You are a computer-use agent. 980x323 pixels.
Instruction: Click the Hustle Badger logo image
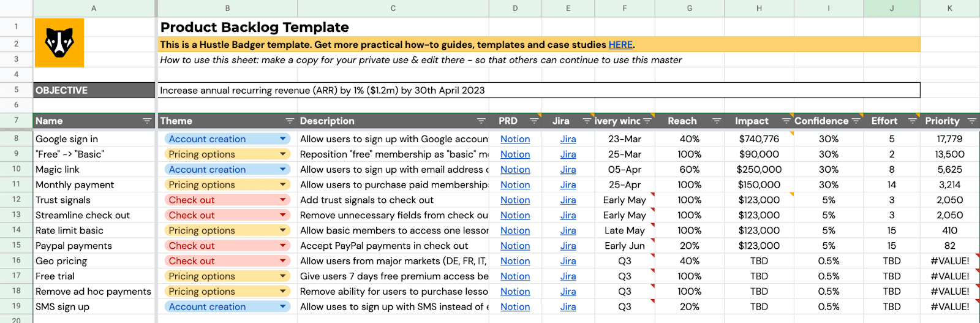[x=59, y=43]
